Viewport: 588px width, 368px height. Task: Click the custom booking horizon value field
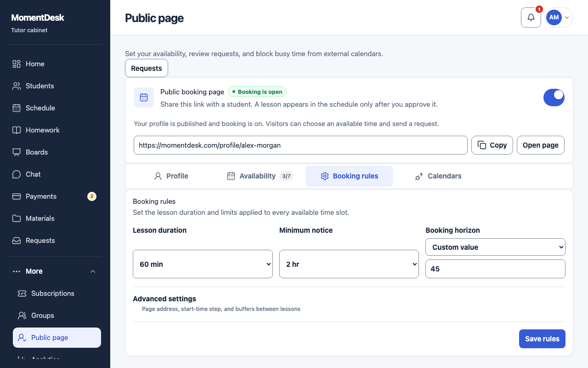pyautogui.click(x=495, y=269)
